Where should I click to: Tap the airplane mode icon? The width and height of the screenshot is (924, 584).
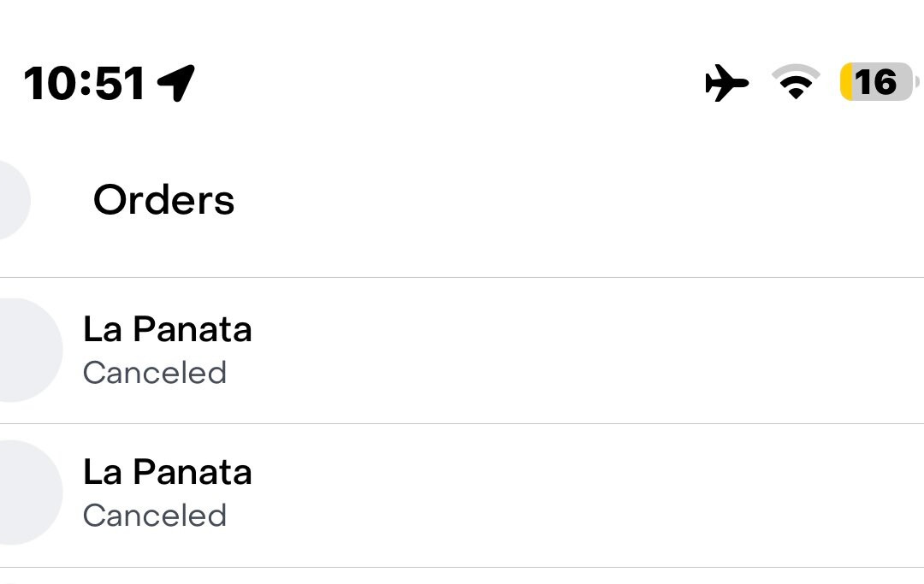(x=726, y=84)
